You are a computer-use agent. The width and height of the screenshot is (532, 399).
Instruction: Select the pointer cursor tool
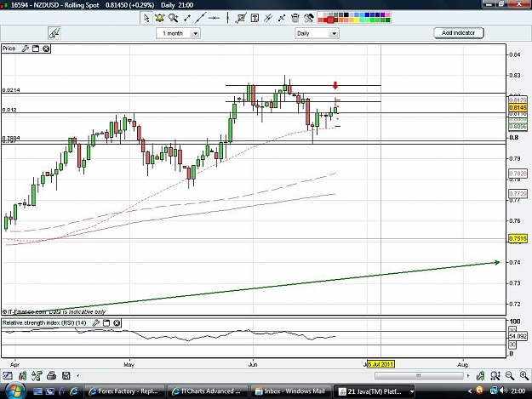(146, 18)
